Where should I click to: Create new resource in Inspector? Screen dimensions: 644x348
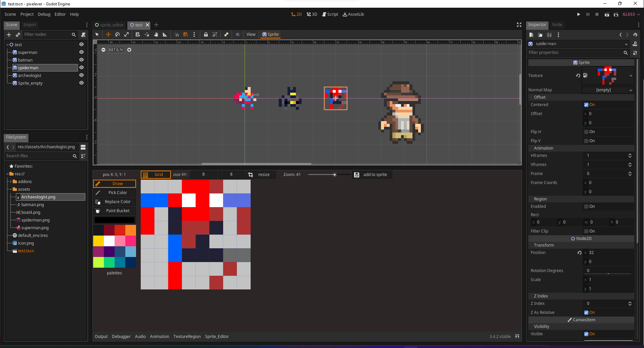point(531,35)
